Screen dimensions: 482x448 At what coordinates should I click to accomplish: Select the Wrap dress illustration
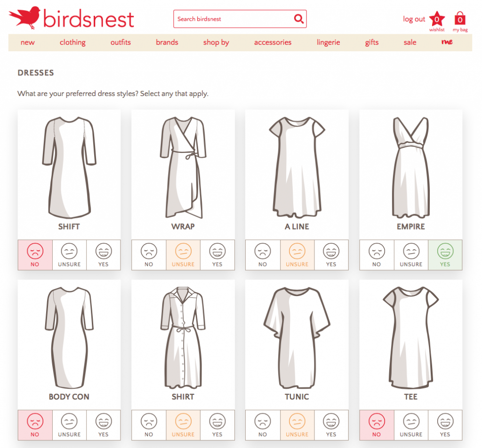183,168
